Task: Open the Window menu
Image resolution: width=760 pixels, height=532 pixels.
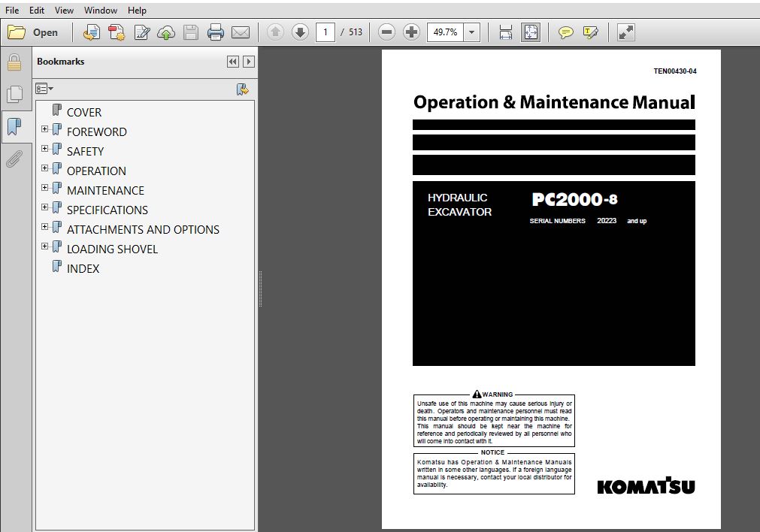Action: tap(100, 11)
